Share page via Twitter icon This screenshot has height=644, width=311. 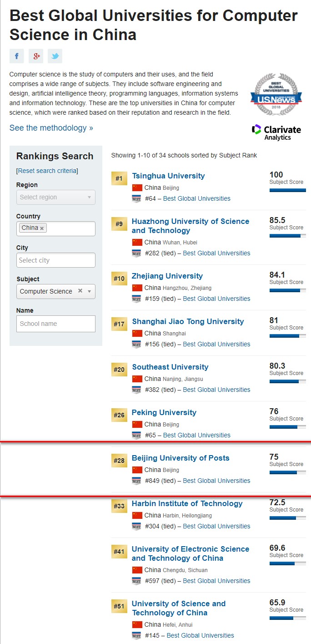tap(55, 56)
